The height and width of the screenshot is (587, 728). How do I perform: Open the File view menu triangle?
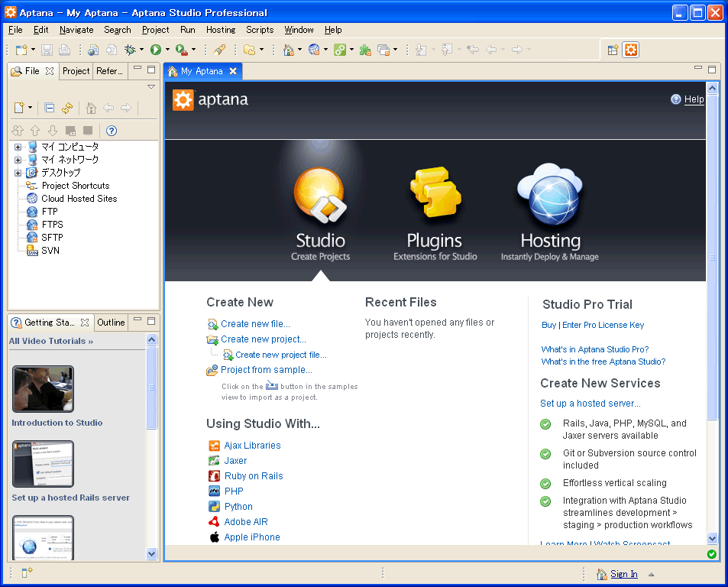point(151,87)
